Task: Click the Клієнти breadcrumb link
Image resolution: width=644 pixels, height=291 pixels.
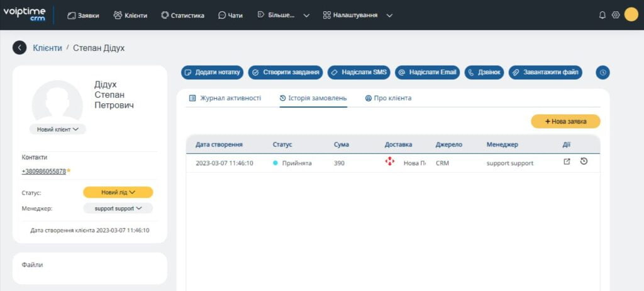Action: [x=48, y=48]
